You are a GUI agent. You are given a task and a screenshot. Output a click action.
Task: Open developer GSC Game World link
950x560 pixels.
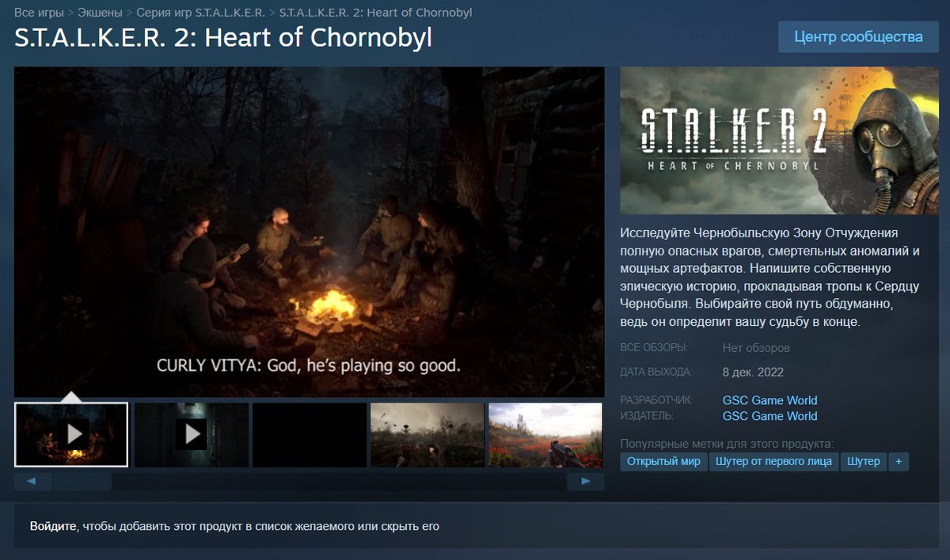point(769,400)
